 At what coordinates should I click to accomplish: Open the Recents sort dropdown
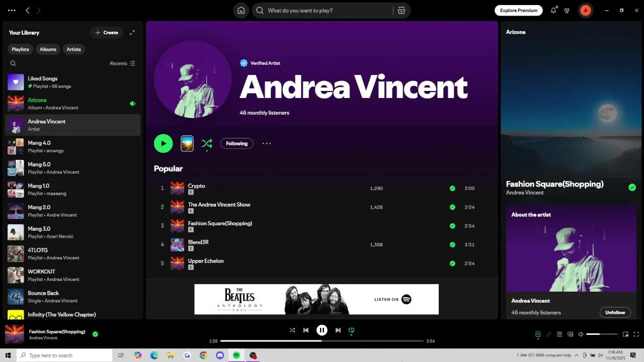pyautogui.click(x=122, y=63)
